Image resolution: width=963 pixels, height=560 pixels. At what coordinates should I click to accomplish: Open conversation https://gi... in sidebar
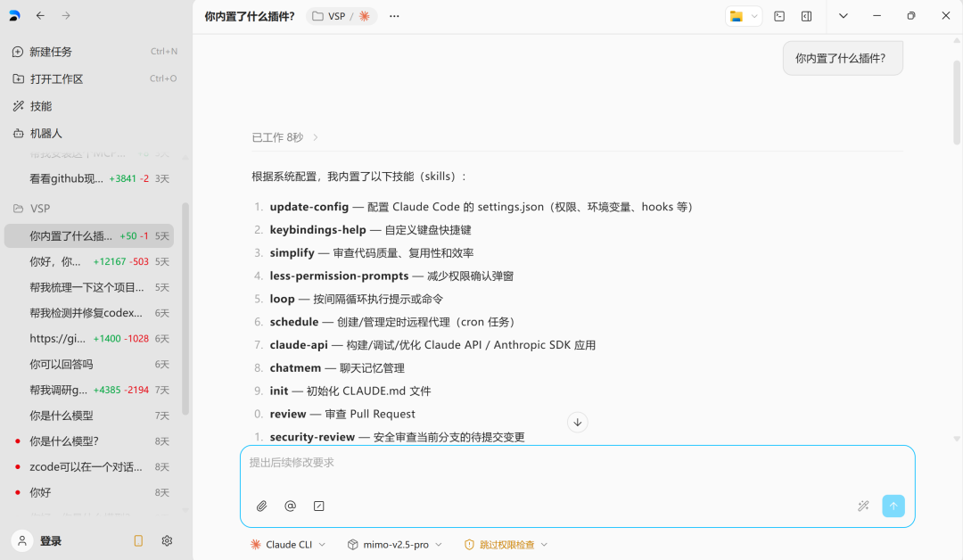[89, 338]
